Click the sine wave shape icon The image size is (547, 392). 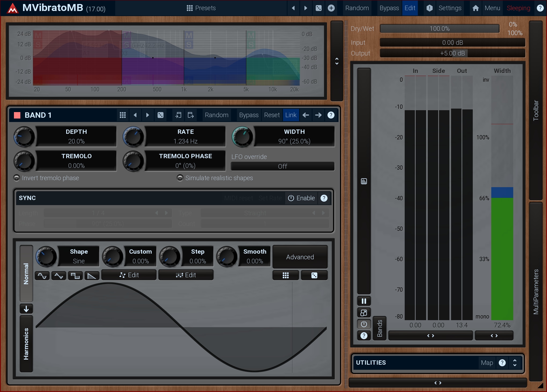[42, 275]
